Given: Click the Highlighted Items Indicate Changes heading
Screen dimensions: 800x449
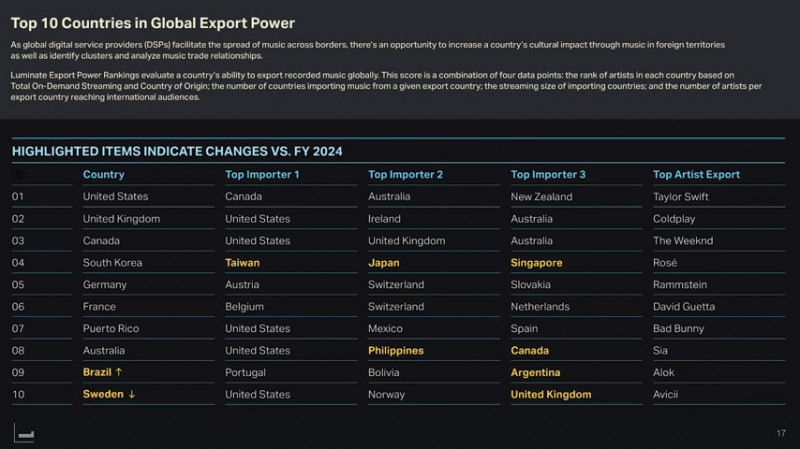Looking at the screenshot, I should pos(177,152).
